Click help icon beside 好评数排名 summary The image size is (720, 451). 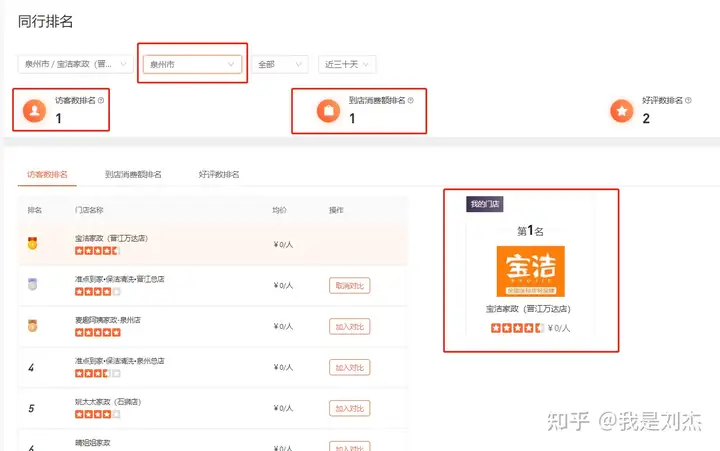[x=688, y=100]
